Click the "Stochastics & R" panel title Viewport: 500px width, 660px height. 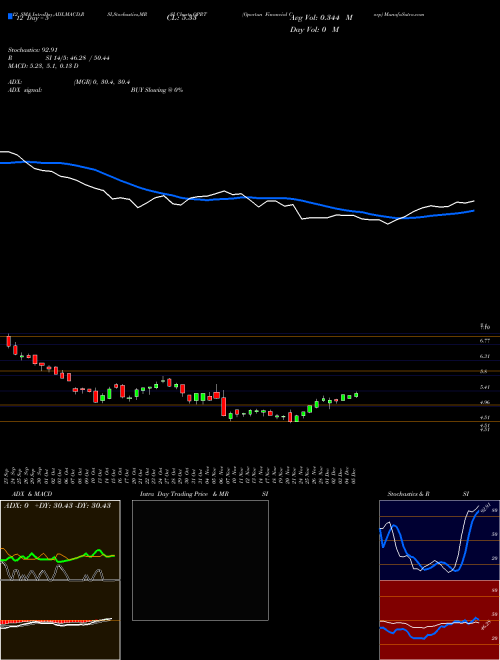point(408,494)
